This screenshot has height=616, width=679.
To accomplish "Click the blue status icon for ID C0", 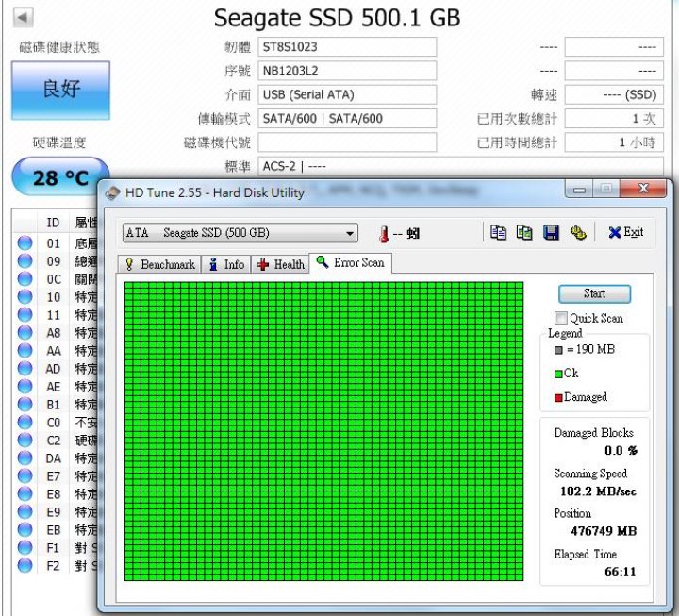I will point(25,422).
